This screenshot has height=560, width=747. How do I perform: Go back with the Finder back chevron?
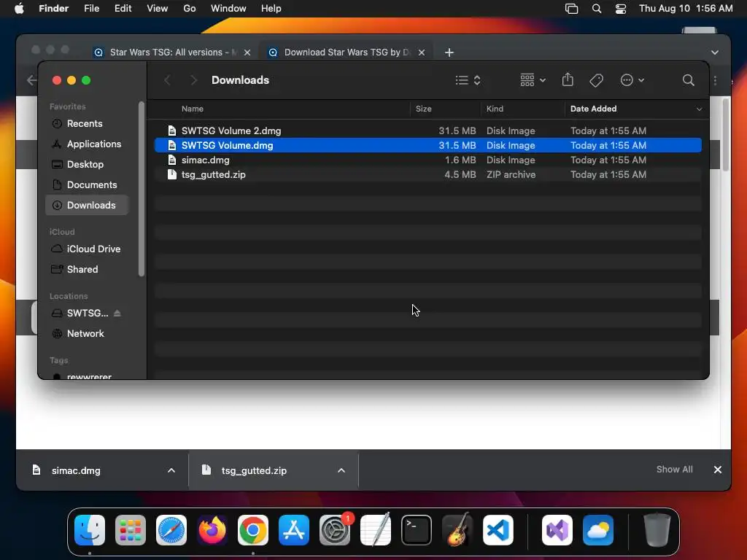click(167, 80)
